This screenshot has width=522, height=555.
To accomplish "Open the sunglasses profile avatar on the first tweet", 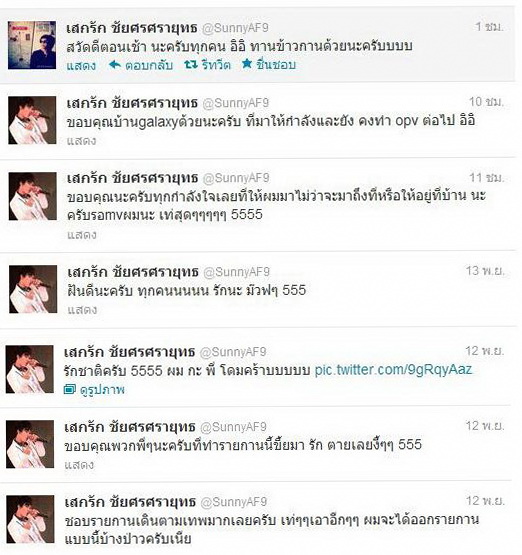I will tap(32, 45).
